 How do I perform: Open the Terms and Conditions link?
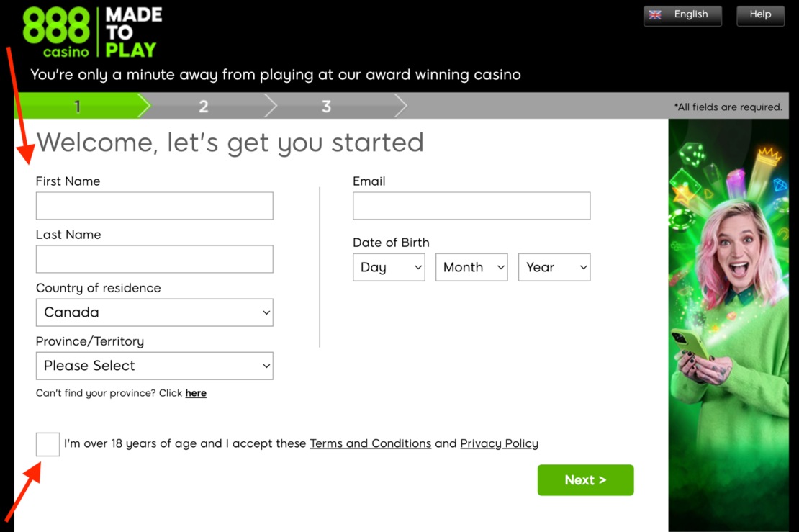coord(371,444)
